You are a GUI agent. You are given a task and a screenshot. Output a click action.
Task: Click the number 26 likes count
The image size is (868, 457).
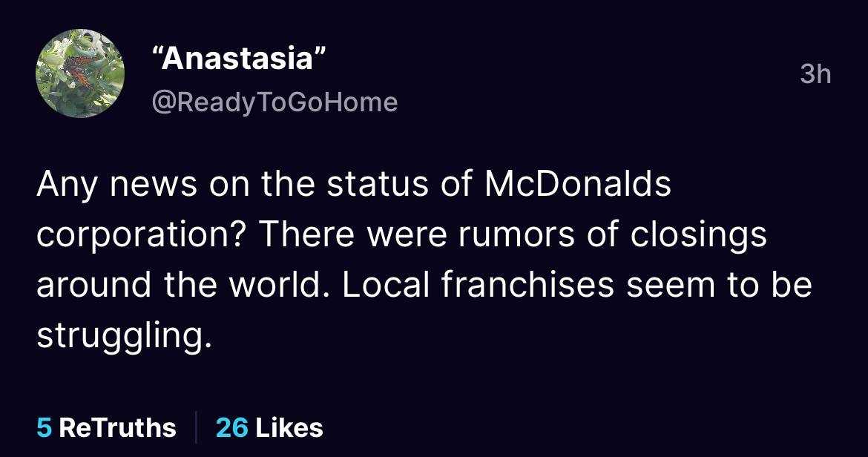231,427
